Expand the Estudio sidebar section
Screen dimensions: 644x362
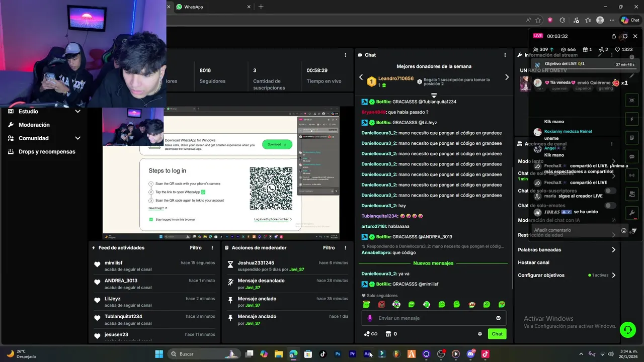click(77, 112)
